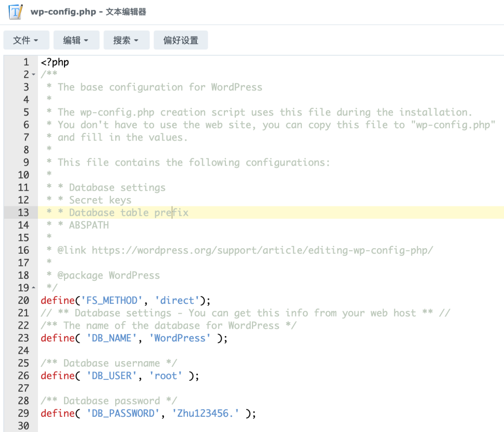Expand the 搜索 dropdown menu
Viewport: 504px width, 432px height.
point(126,40)
